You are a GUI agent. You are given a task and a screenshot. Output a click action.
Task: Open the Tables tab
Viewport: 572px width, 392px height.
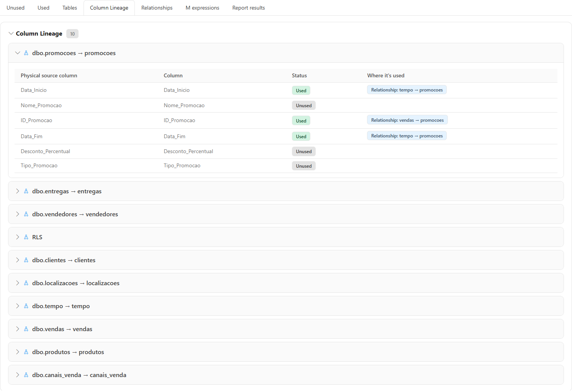click(x=70, y=8)
